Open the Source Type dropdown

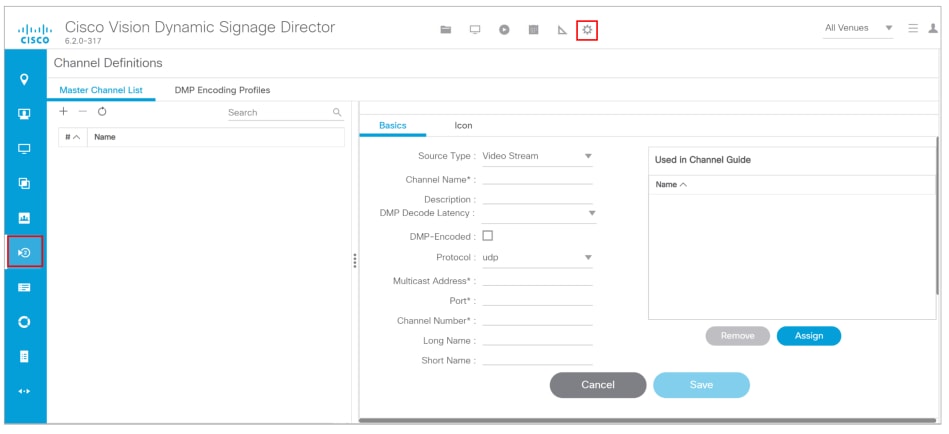coord(537,156)
